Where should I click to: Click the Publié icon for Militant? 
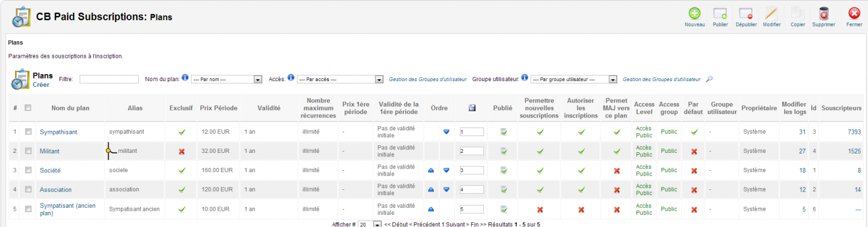504,151
